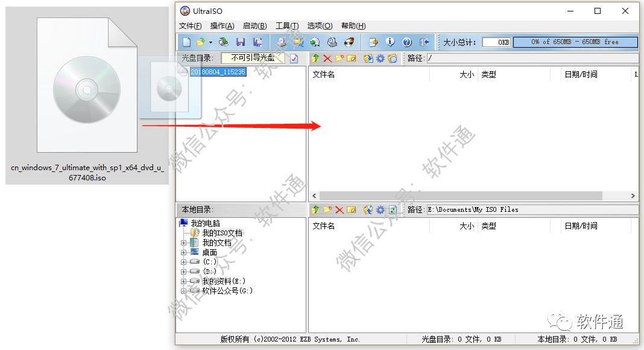Open the blue Info bubble icon
The width and height of the screenshot is (644, 350).
(x=390, y=42)
